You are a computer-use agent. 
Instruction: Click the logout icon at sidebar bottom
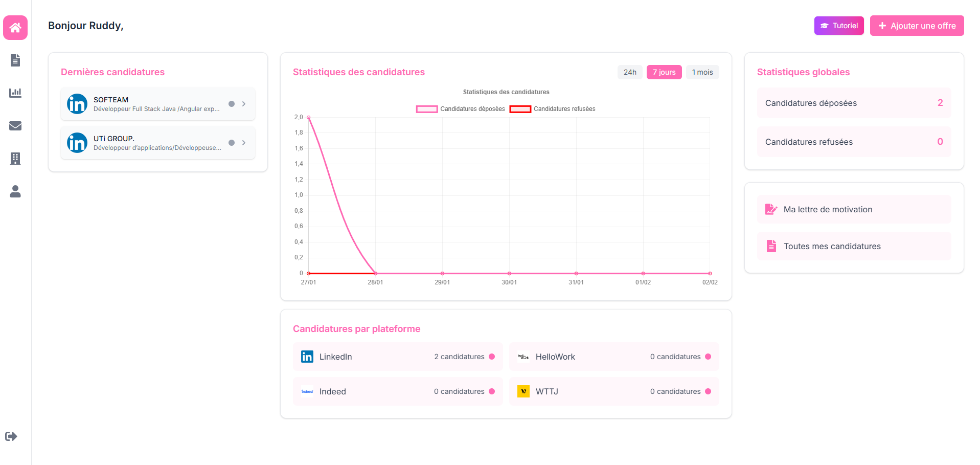[11, 436]
